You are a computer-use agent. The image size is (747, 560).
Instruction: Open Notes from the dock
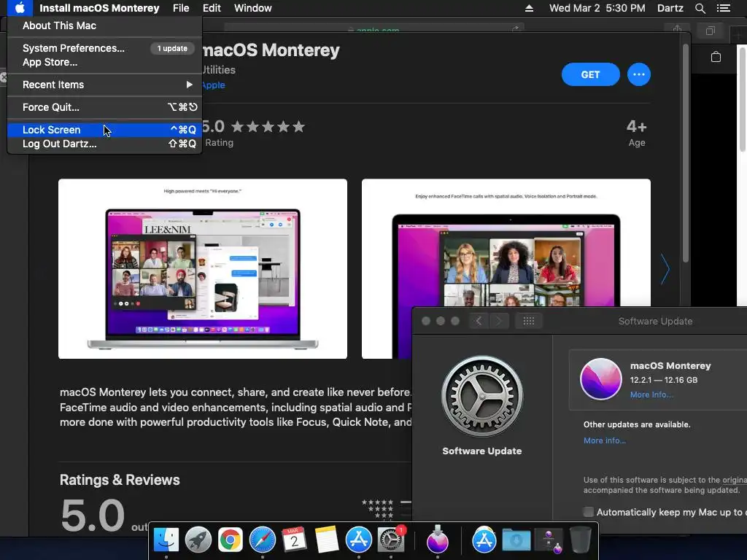(326, 540)
